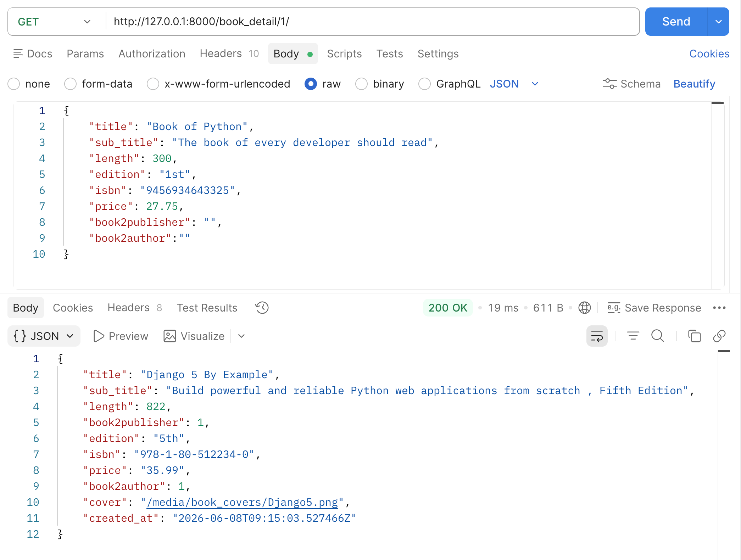Open the Test Results tab
741x560 pixels.
[x=207, y=308]
